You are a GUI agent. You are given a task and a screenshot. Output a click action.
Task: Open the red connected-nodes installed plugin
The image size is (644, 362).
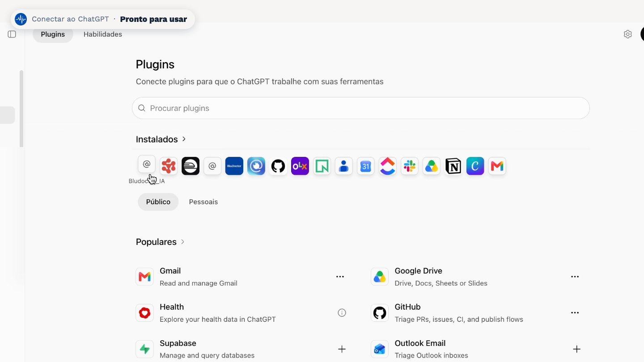(169, 166)
